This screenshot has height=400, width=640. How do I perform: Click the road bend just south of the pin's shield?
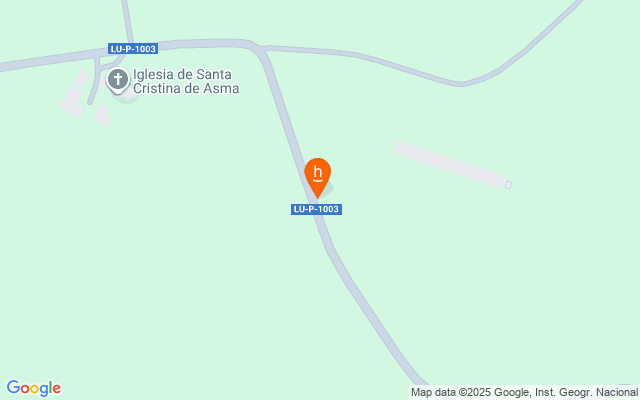coord(329,248)
